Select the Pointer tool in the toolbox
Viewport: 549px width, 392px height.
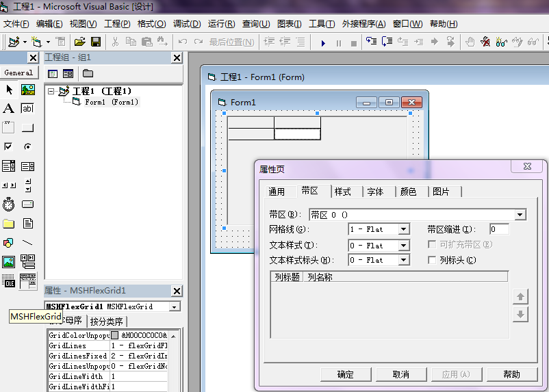(x=9, y=90)
